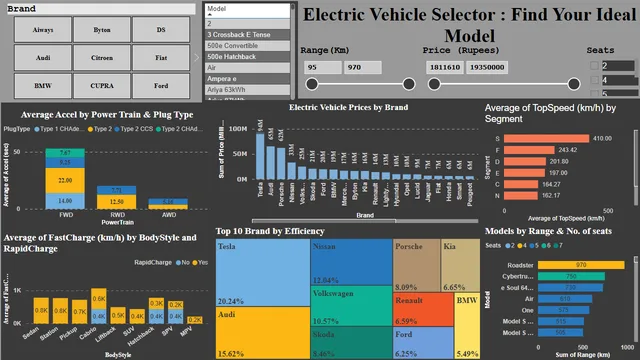
Task: Pick 'Ampera e' model
Action: click(247, 79)
